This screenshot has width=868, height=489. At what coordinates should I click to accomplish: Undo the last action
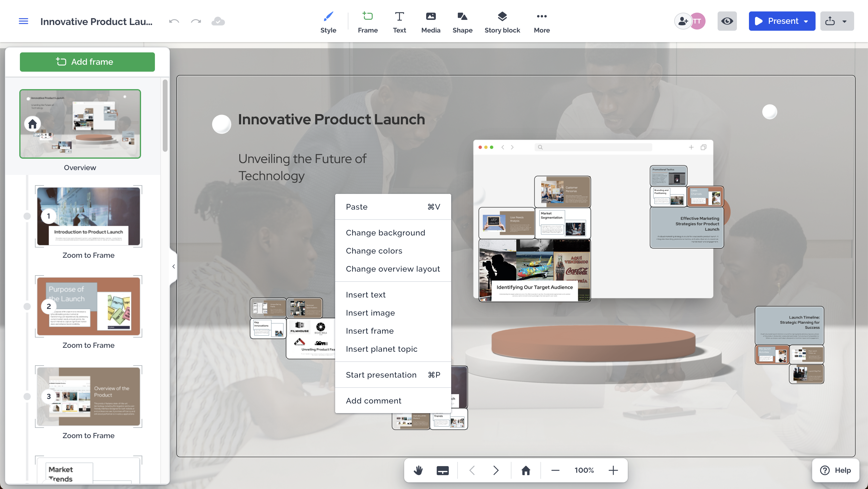tap(174, 21)
